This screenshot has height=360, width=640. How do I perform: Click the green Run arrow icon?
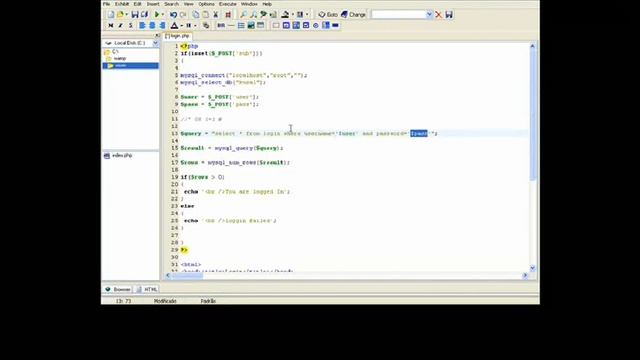(157, 15)
